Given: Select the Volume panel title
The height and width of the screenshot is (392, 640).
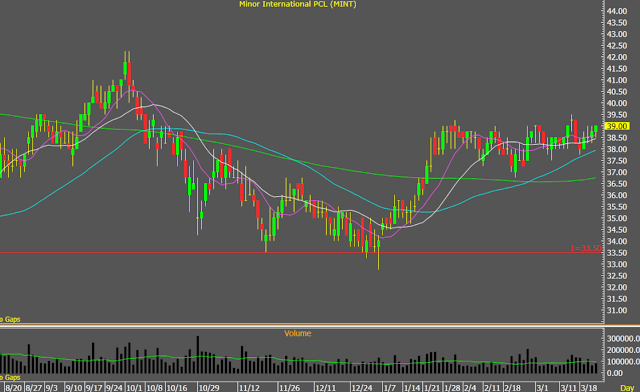Looking at the screenshot, I should coord(298,333).
